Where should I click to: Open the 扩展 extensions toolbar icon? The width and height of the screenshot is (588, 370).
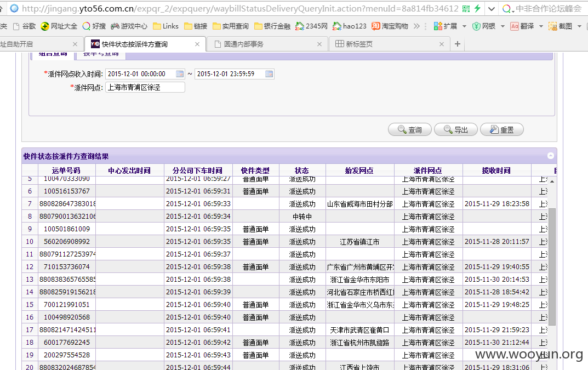pos(445,26)
